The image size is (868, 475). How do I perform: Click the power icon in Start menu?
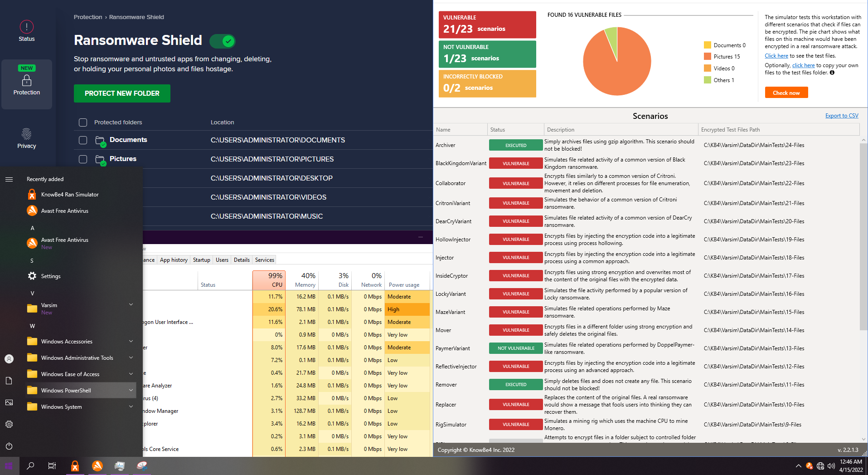coord(9,446)
